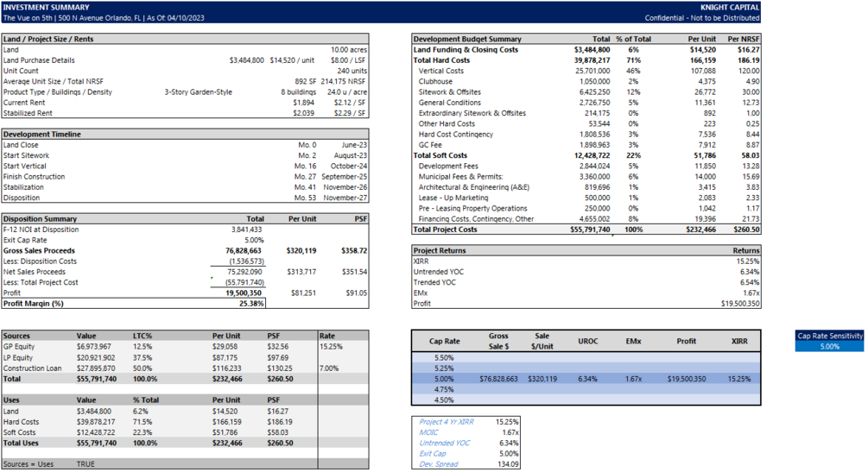Select the Disposition Profit total 19,500,350

244,293
